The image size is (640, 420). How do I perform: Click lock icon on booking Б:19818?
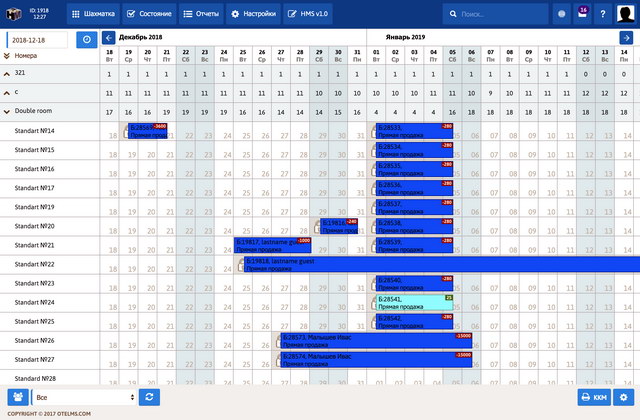pyautogui.click(x=241, y=266)
